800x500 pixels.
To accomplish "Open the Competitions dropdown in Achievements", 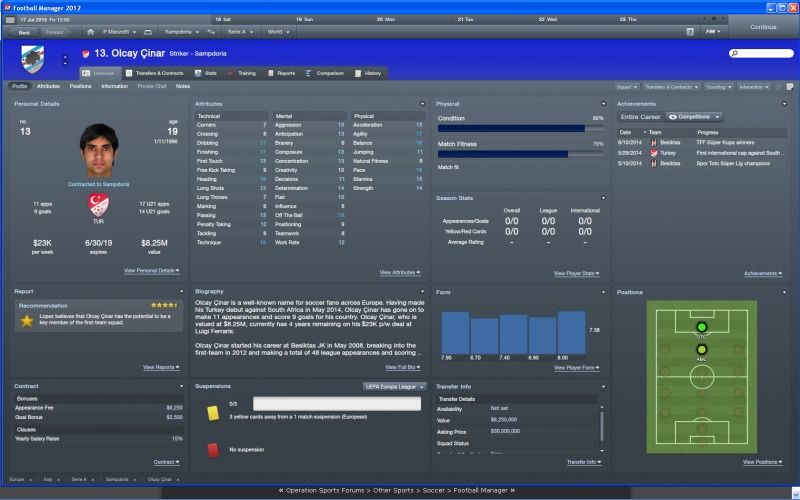I will [694, 117].
